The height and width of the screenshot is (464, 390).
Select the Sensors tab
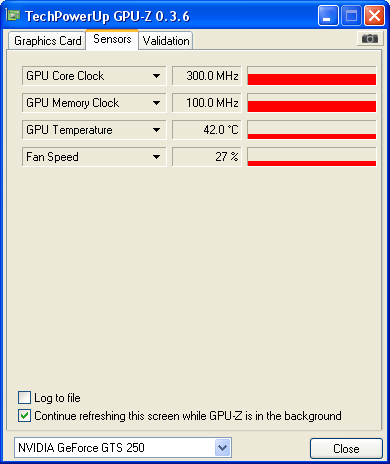(112, 39)
